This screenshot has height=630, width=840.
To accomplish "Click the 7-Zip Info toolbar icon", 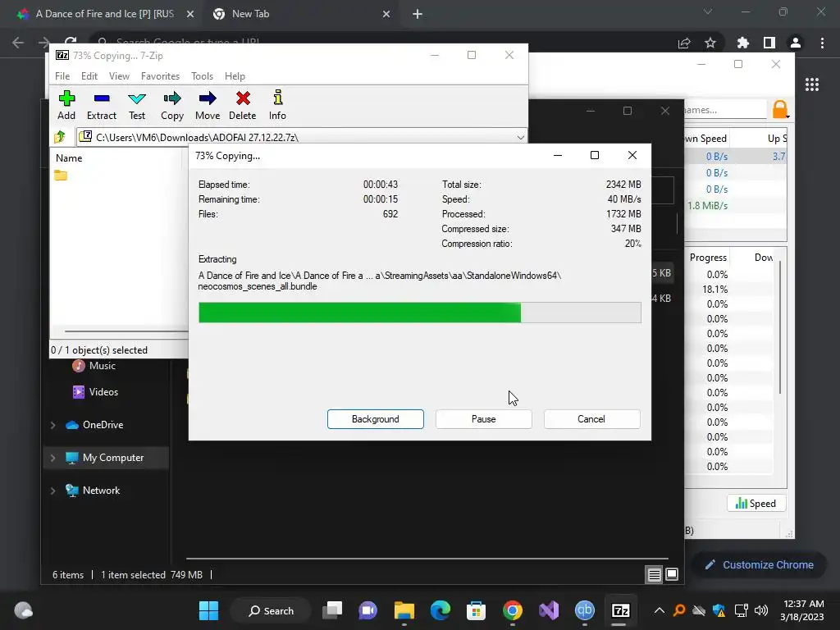I will tap(277, 105).
